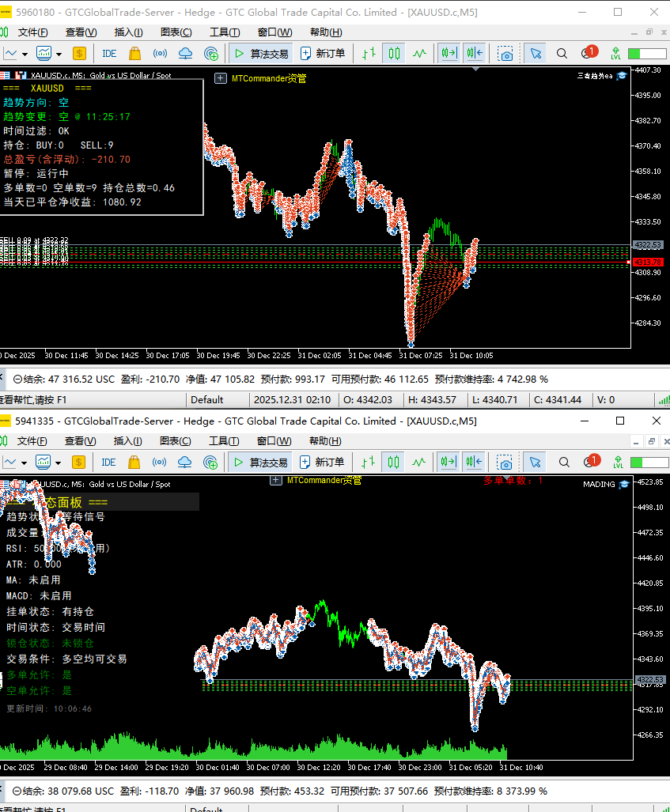670x812 pixels.
Task: Take a chart screenshot in the bottom window
Action: [504, 462]
